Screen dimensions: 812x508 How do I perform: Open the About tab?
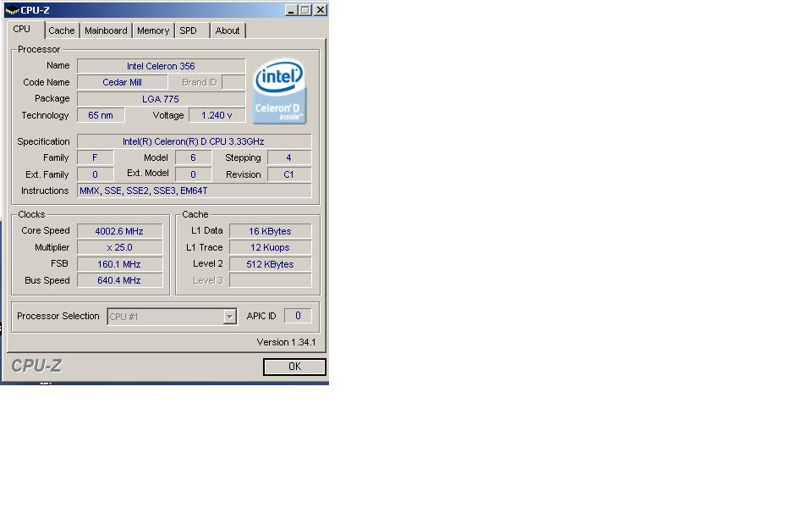pos(228,30)
